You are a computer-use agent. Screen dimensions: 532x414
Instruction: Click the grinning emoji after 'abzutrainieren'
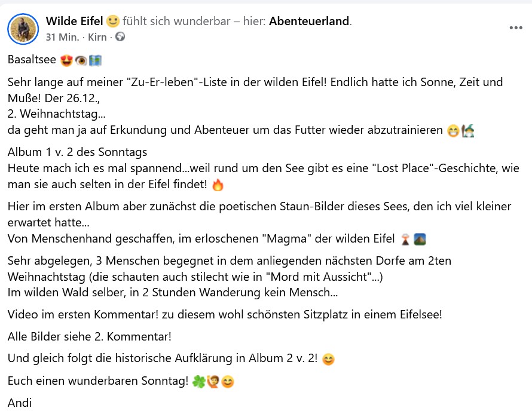[454, 130]
